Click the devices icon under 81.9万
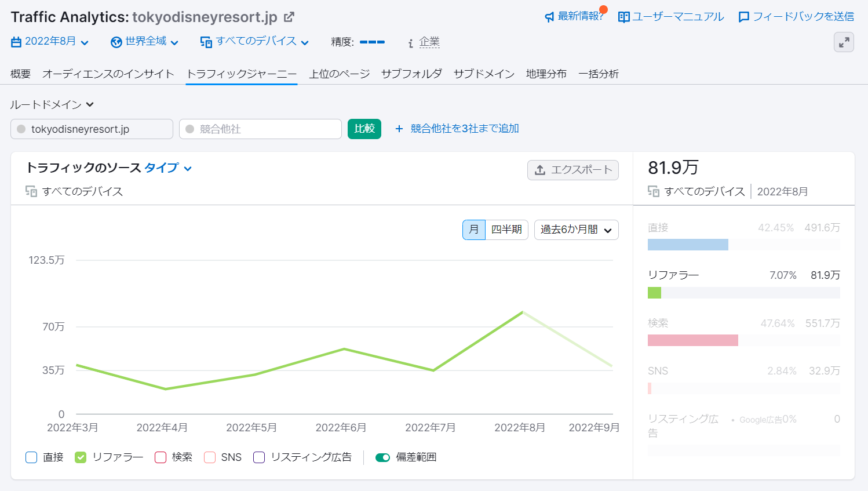Viewport: 868px width, 491px height. click(x=654, y=191)
